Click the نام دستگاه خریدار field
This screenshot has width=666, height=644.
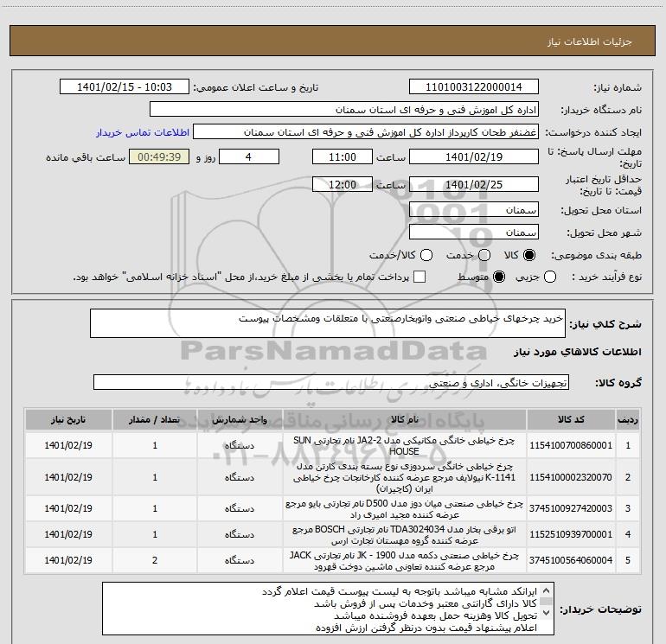click(344, 110)
